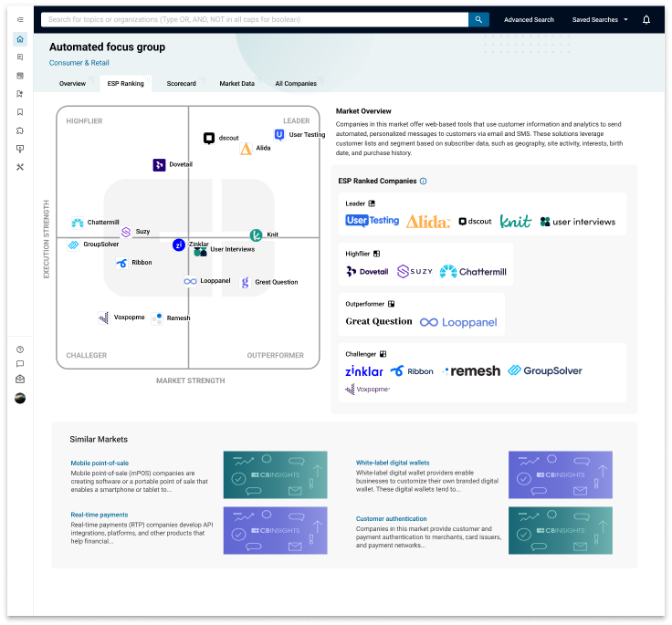Select Suzy point on the matrix
The width and height of the screenshot is (672, 625).
click(126, 232)
